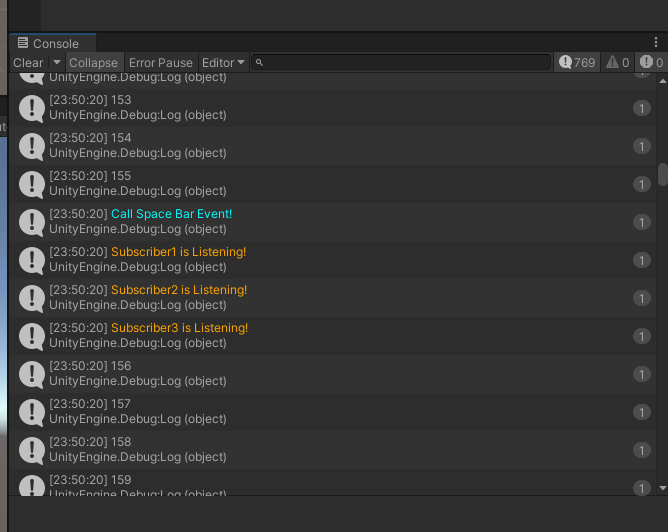Focus the console search field
The height and width of the screenshot is (532, 668).
point(400,63)
